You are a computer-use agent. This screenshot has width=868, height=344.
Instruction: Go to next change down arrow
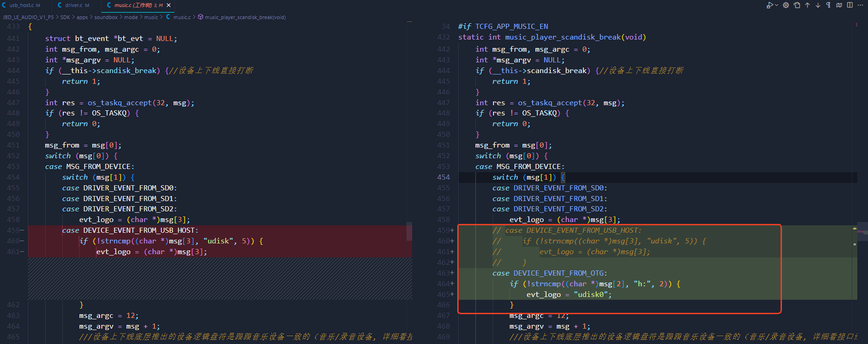[818, 5]
